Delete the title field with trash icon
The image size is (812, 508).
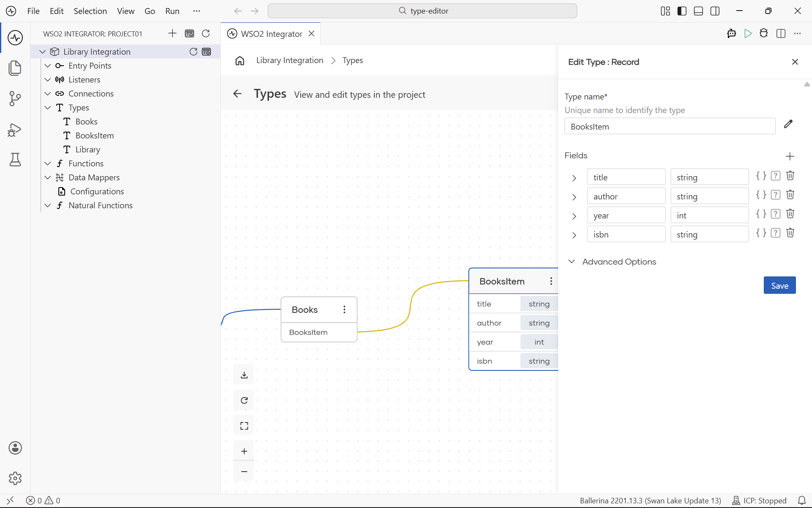click(x=790, y=176)
